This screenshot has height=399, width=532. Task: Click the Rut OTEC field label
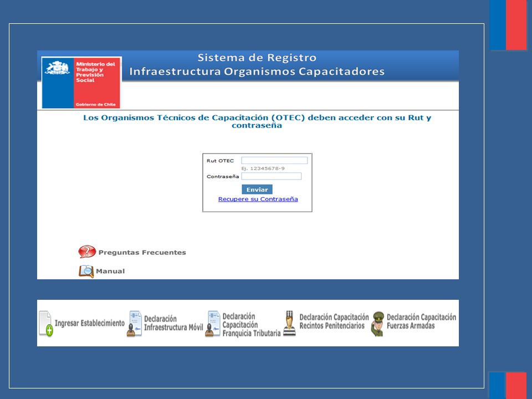pos(220,161)
